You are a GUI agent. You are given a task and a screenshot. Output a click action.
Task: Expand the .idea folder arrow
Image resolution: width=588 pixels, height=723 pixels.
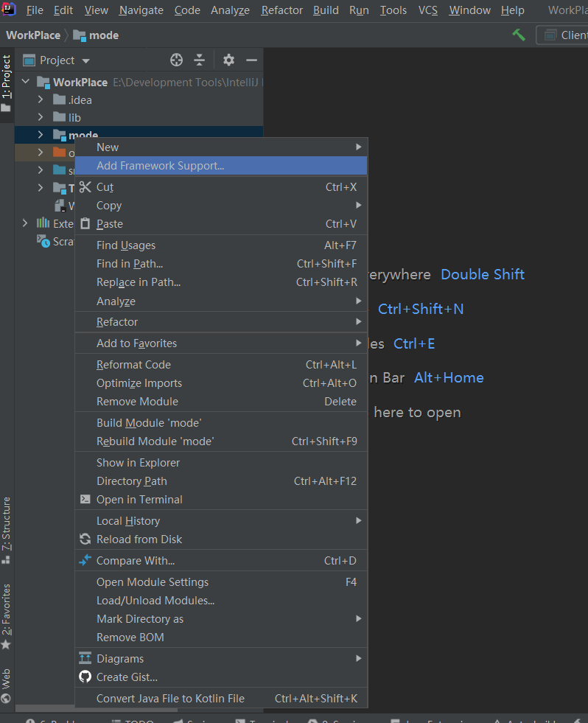41,99
